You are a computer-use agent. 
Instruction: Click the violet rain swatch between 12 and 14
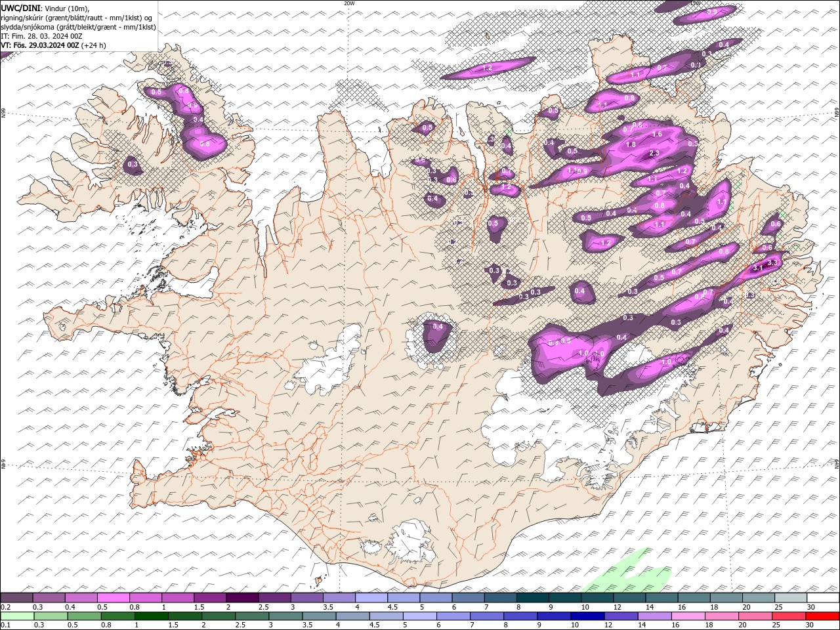coord(621,616)
